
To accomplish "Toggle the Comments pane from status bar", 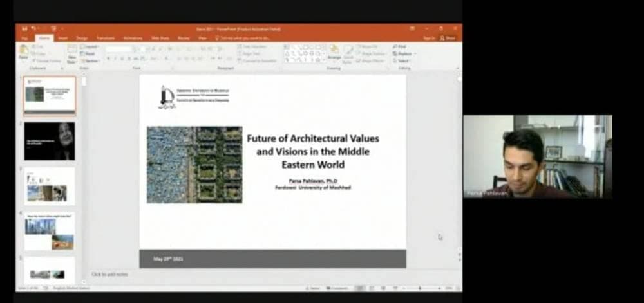I will coord(337,288).
